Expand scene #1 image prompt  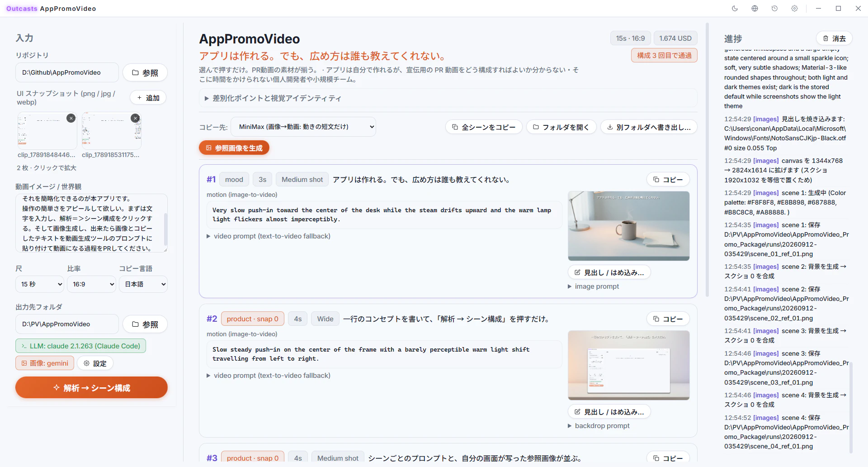point(593,286)
